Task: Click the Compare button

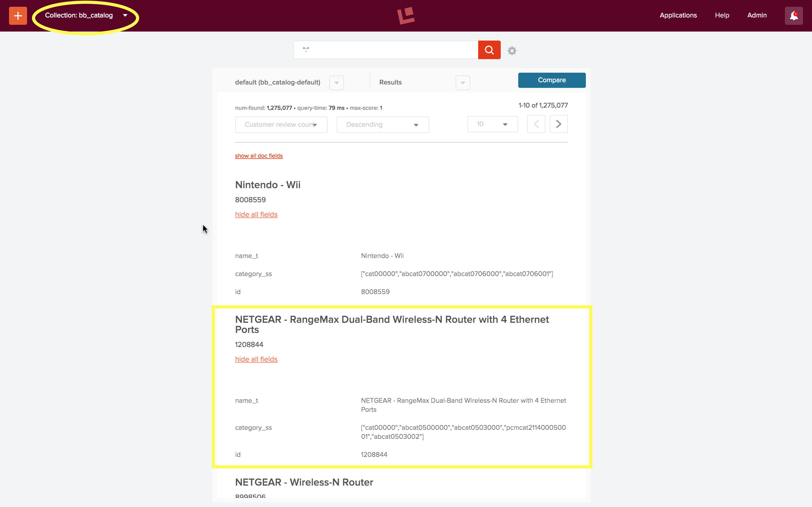Action: [x=551, y=80]
